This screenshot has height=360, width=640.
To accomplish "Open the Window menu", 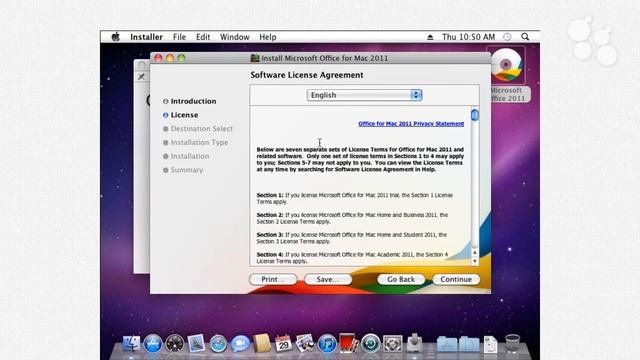I will [235, 37].
